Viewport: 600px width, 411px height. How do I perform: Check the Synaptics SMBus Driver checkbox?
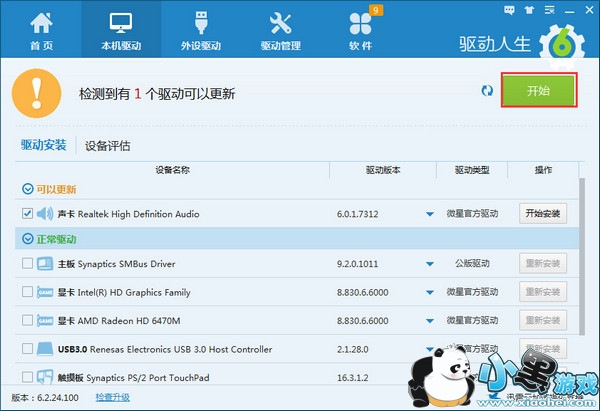tap(27, 265)
